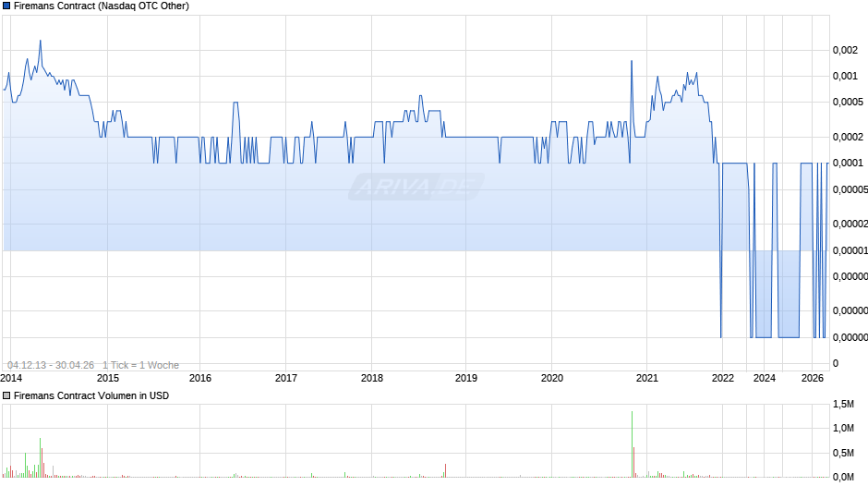This screenshot has width=868, height=486.
Task: Click the '1 Tick = 1 Woche' note
Action: pos(140,365)
